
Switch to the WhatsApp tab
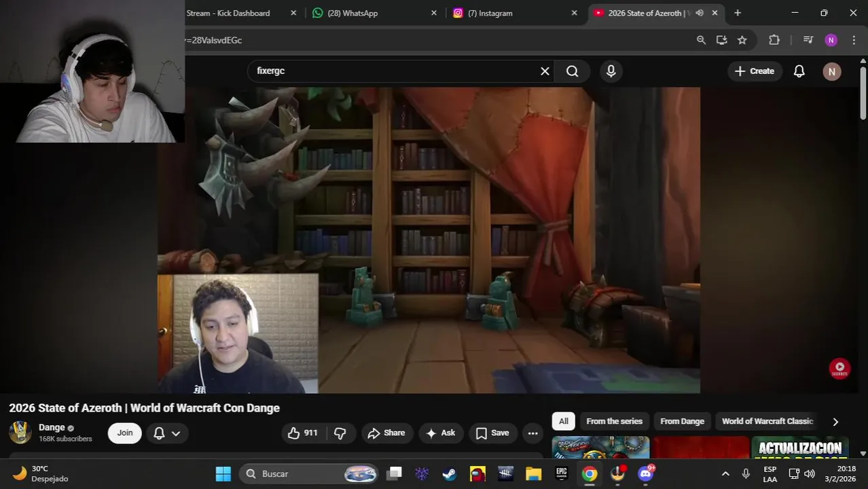tap(374, 13)
